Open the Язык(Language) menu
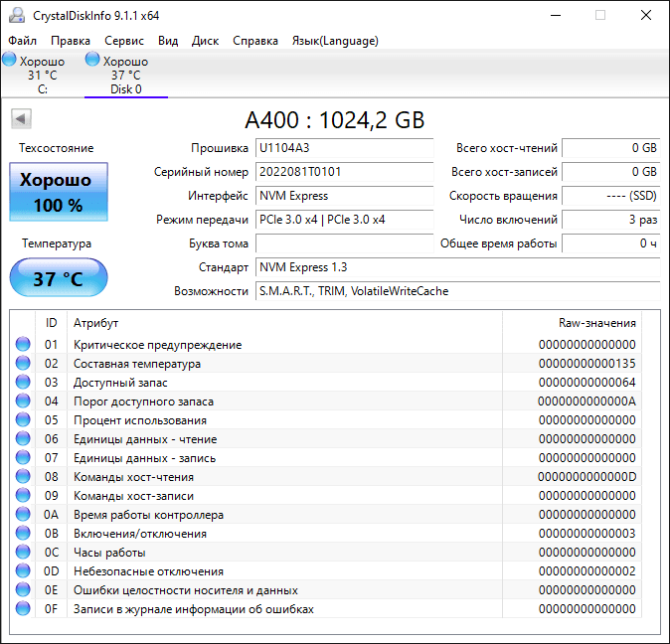The width and height of the screenshot is (670, 644). coord(335,41)
